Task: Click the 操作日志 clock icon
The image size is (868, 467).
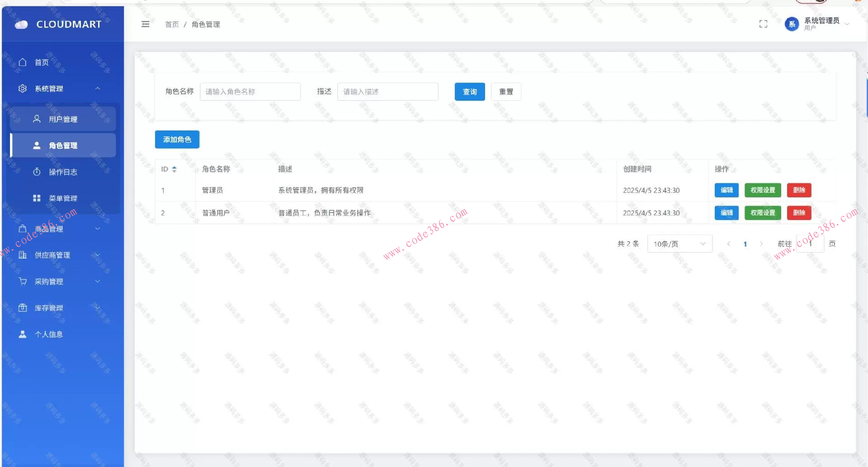Action: [37, 172]
